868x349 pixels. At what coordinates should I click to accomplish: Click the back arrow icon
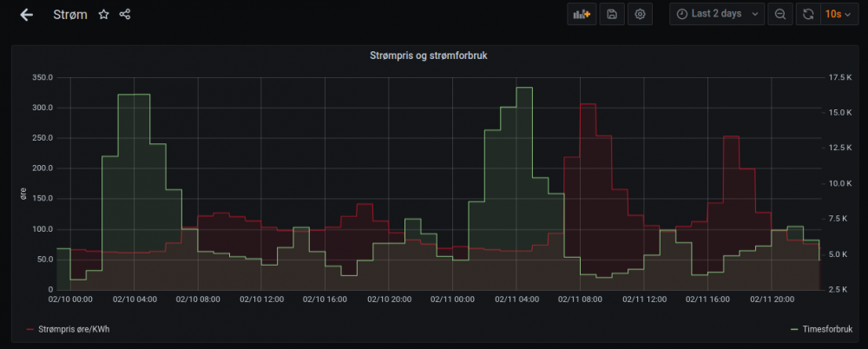[x=27, y=15]
